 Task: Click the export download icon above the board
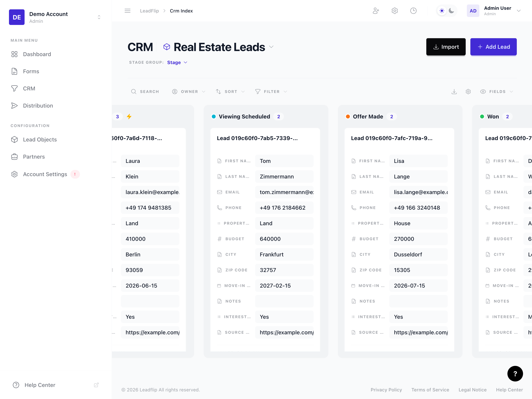(454, 92)
